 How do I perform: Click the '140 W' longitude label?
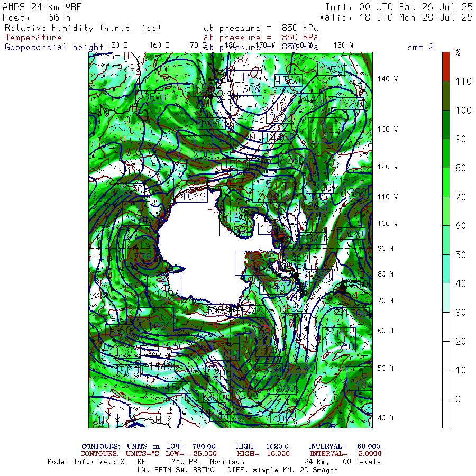(x=387, y=79)
